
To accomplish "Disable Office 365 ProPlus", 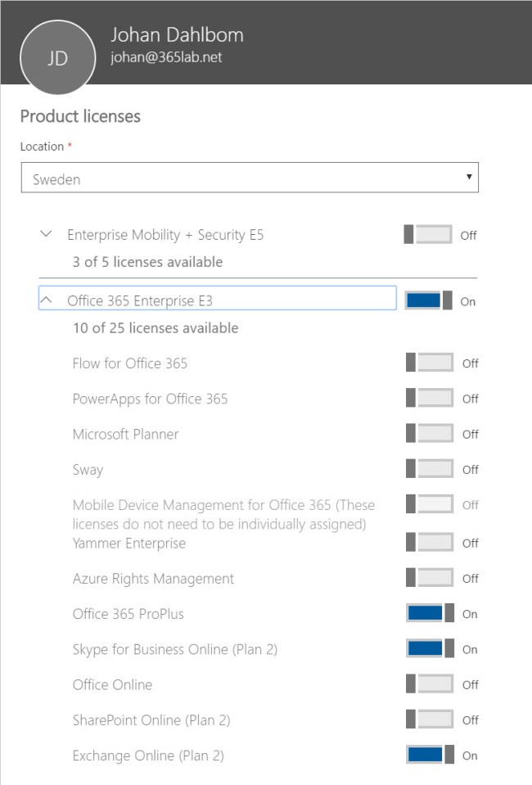I will [x=430, y=613].
